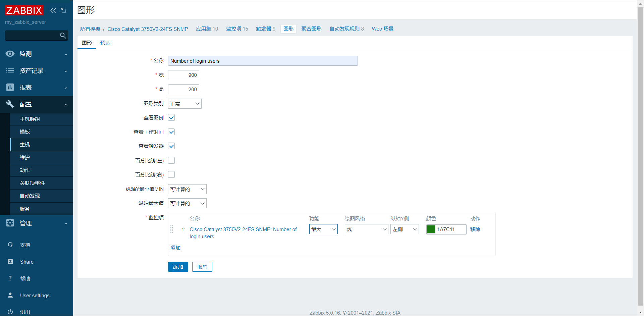Click the question mark icon for 帮助
This screenshot has height=316, width=644.
click(10, 278)
